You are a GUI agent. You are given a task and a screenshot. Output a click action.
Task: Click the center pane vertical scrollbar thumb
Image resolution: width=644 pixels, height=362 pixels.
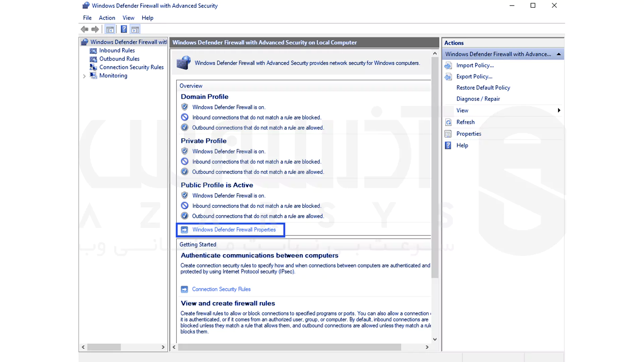(x=435, y=168)
